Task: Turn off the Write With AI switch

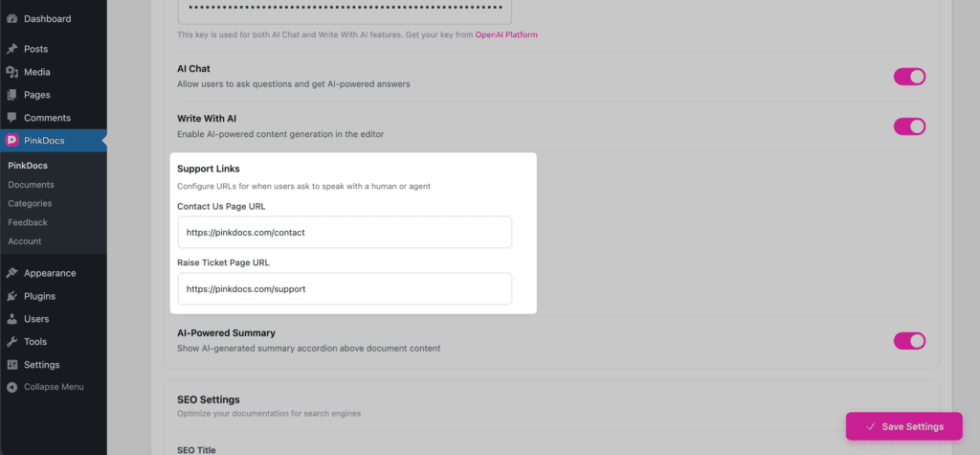Action: pyautogui.click(x=909, y=125)
